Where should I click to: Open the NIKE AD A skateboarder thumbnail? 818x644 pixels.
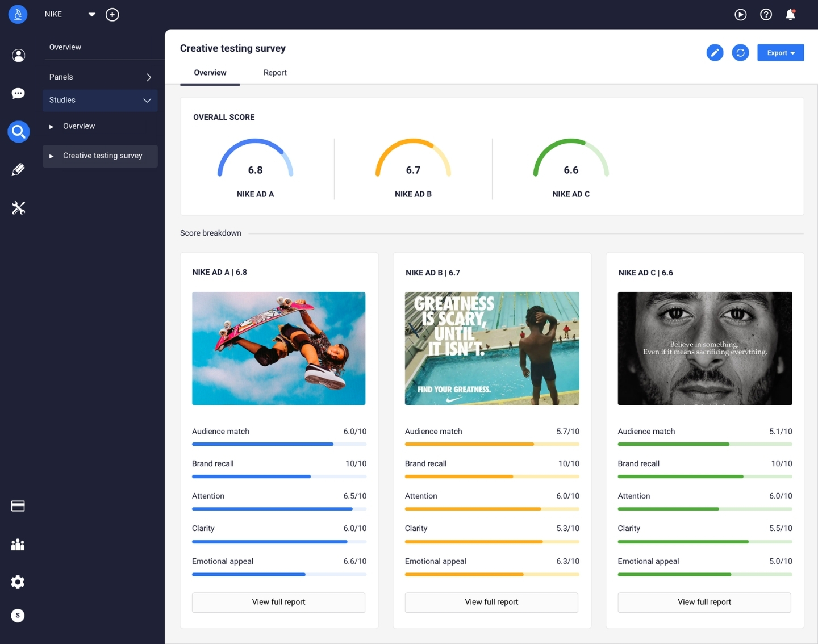coord(278,349)
